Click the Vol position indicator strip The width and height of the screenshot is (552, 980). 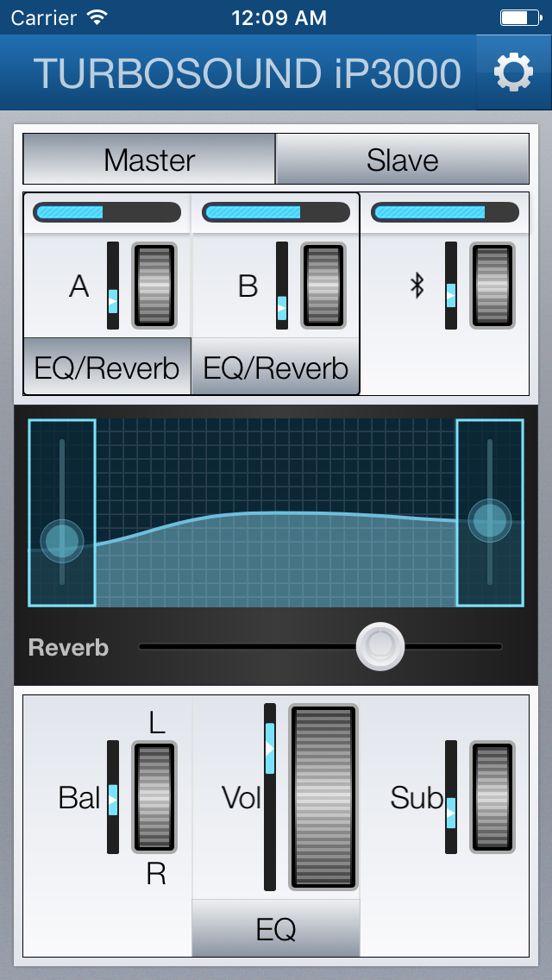(x=269, y=797)
